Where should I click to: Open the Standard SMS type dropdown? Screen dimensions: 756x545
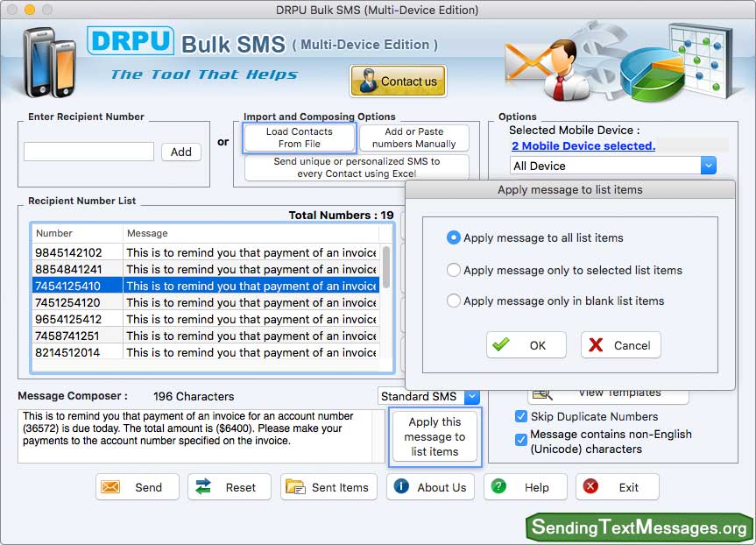(x=472, y=396)
